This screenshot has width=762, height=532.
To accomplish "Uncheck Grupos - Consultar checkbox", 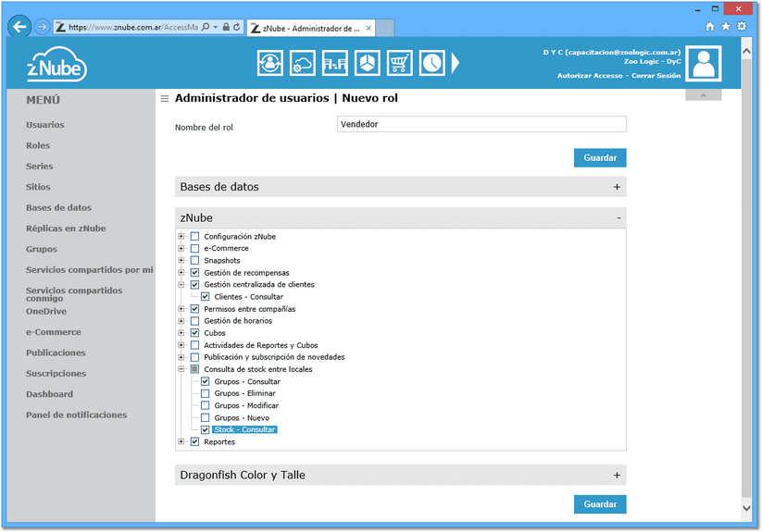I will [x=206, y=381].
